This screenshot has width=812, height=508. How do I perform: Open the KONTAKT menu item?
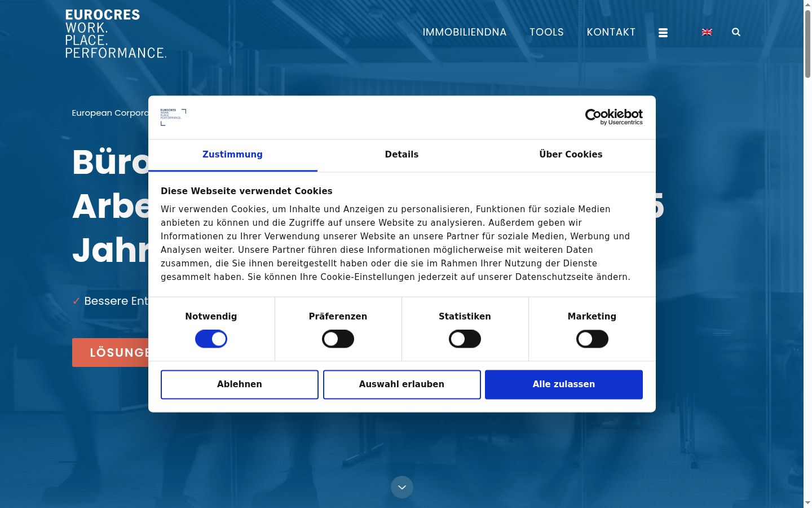[x=611, y=32]
